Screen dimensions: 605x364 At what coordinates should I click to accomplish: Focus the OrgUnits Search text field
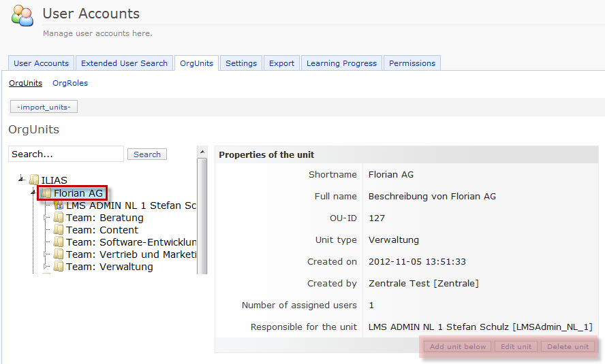click(66, 154)
